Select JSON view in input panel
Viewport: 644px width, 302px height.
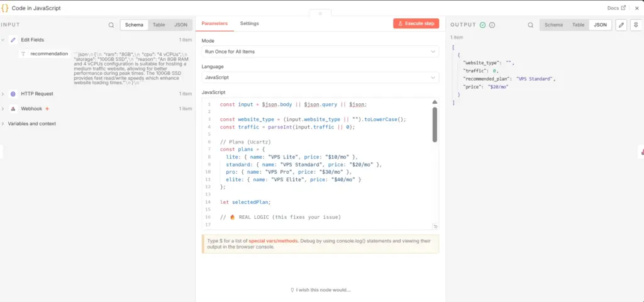tap(180, 25)
